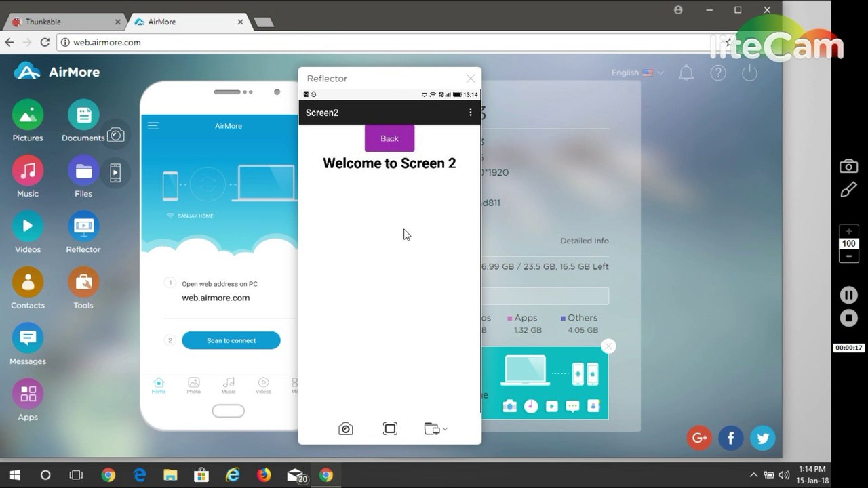Click the Apps storage legend label
This screenshot has height=488, width=868.
tap(526, 318)
